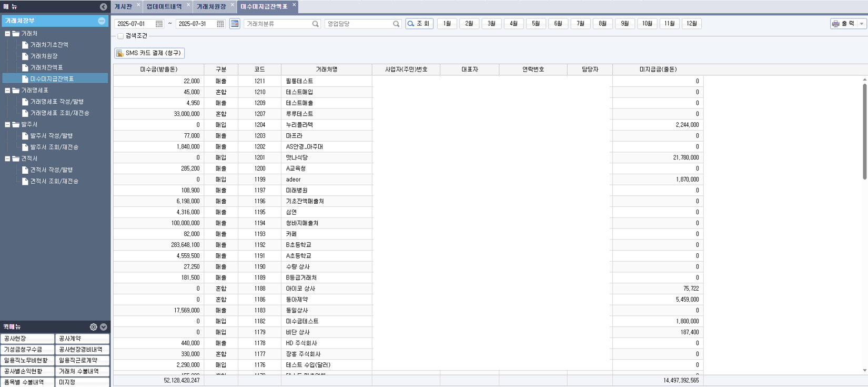Close the 거래처원장 tab

point(232,5)
